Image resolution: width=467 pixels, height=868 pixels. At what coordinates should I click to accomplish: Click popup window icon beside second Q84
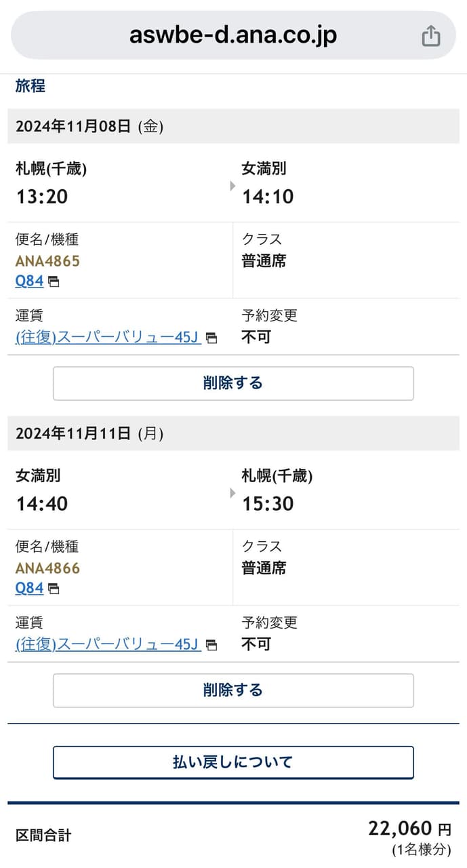pos(54,589)
